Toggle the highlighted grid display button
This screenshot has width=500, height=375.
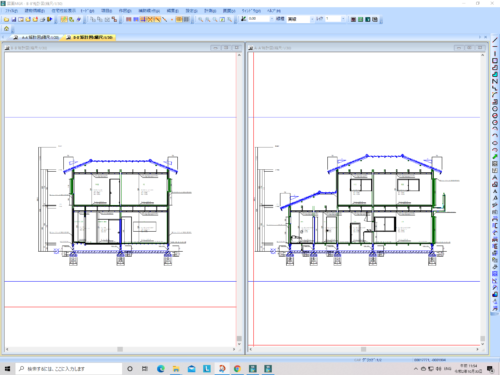pyautogui.click(x=179, y=19)
